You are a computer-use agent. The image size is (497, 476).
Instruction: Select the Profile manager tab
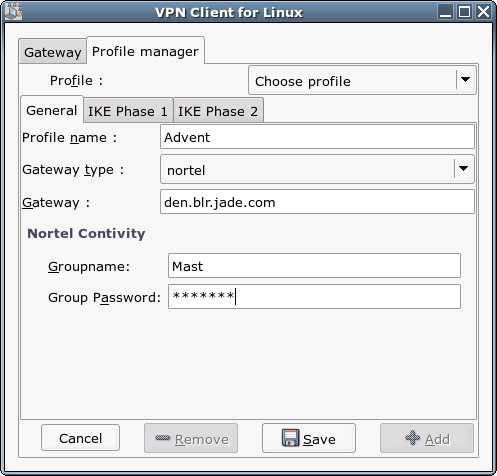145,51
